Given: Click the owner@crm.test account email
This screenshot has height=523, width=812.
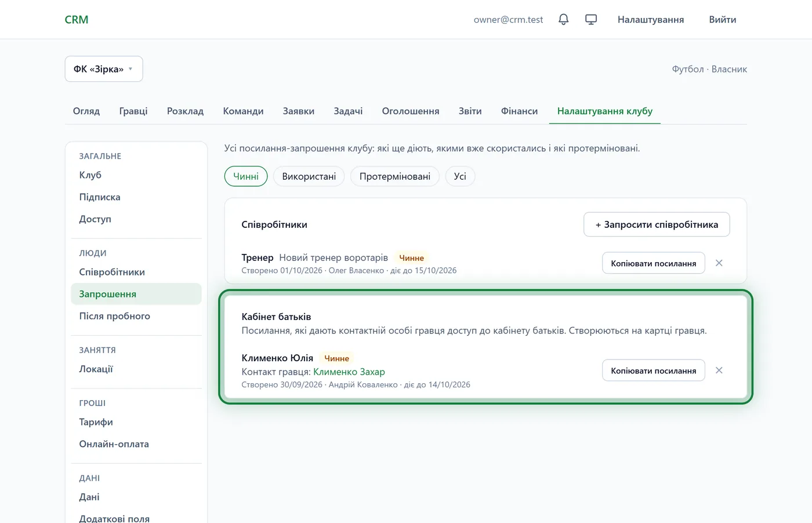Looking at the screenshot, I should [x=508, y=20].
